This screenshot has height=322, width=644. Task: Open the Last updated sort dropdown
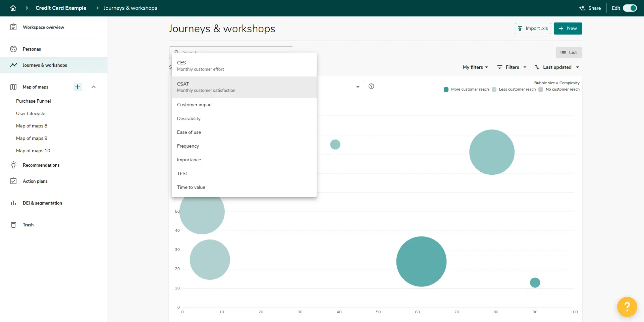click(556, 67)
